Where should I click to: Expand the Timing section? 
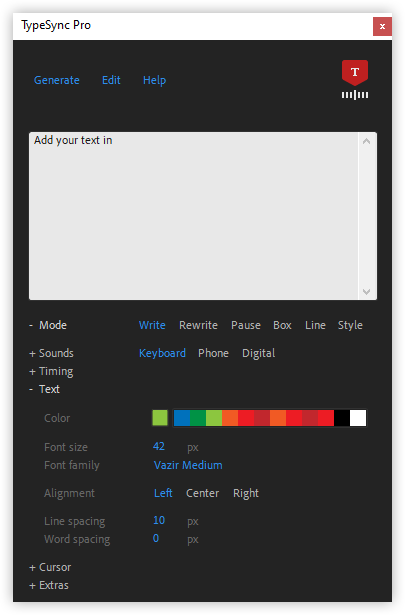point(51,371)
